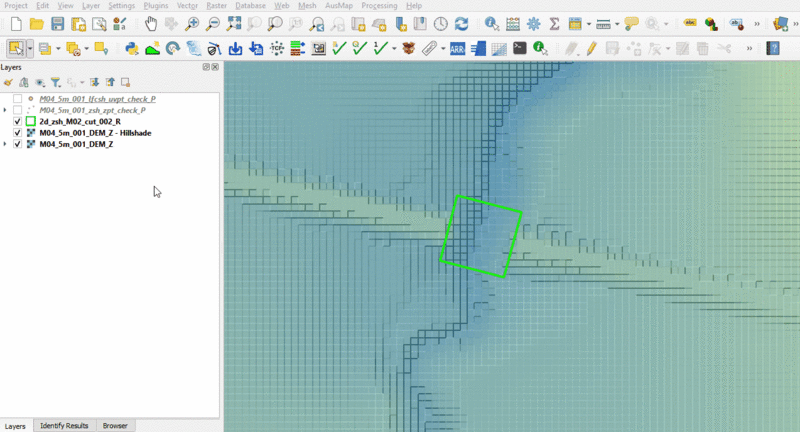Open the Python console icon
The width and height of the screenshot is (800, 432).
click(131, 47)
